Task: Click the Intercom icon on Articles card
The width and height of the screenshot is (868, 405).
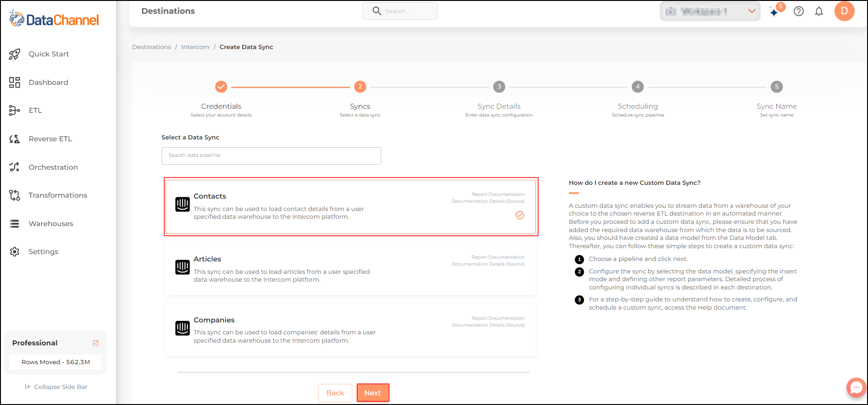Action: pos(183,267)
